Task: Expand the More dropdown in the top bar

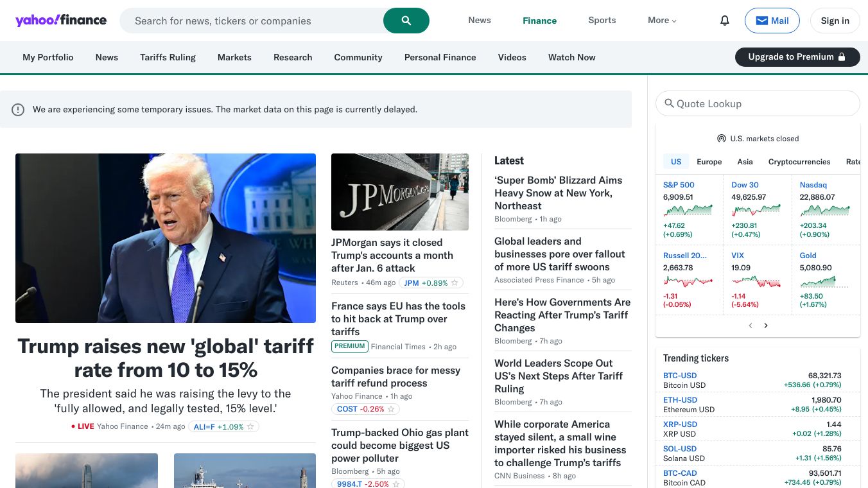Action: click(x=662, y=21)
